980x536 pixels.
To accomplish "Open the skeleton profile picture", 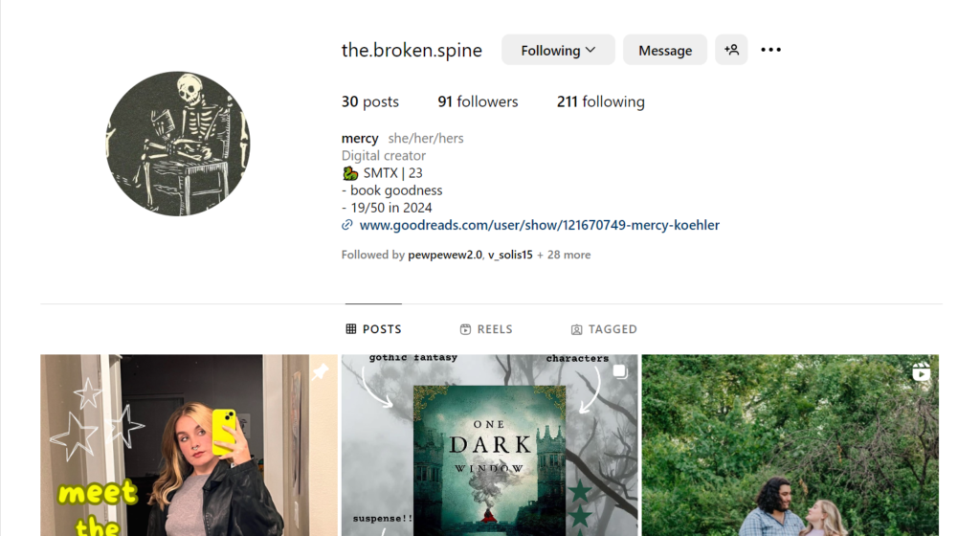I will click(178, 144).
